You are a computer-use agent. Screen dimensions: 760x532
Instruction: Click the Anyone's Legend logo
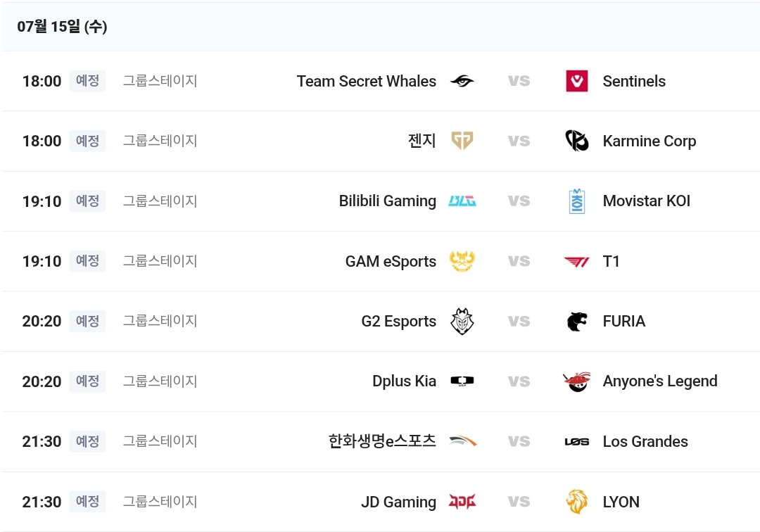pyautogui.click(x=577, y=381)
